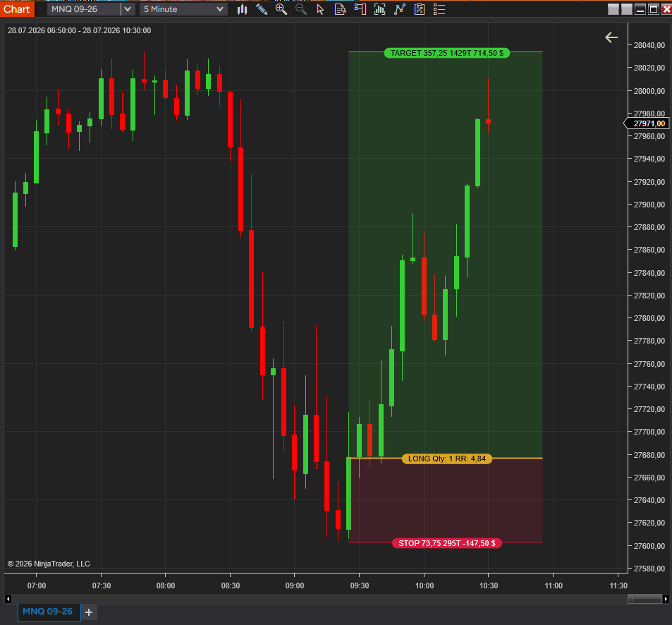Click the left scrollbar arrow
Viewport: 672px width, 625px height.
[x=8, y=599]
